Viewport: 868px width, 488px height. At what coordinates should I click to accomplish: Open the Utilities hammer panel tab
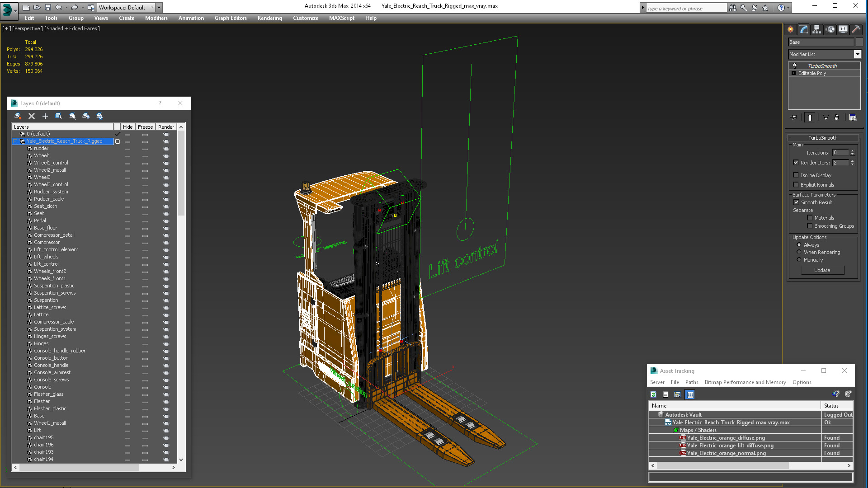coord(856,29)
